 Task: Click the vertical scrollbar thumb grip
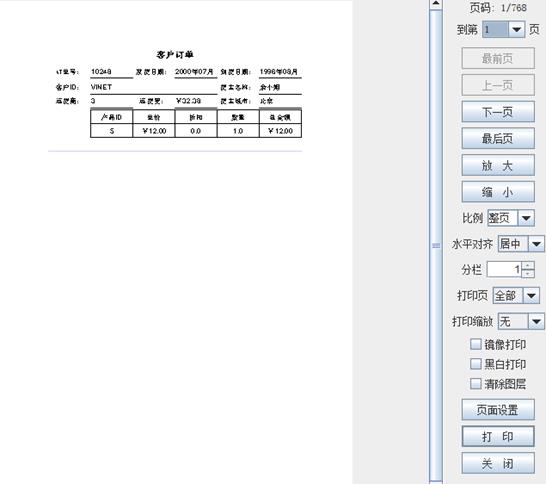tap(436, 245)
